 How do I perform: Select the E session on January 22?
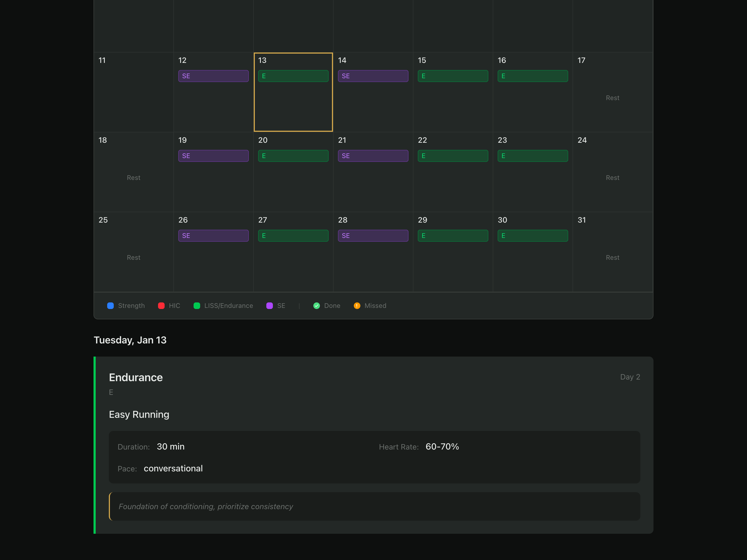click(x=453, y=156)
